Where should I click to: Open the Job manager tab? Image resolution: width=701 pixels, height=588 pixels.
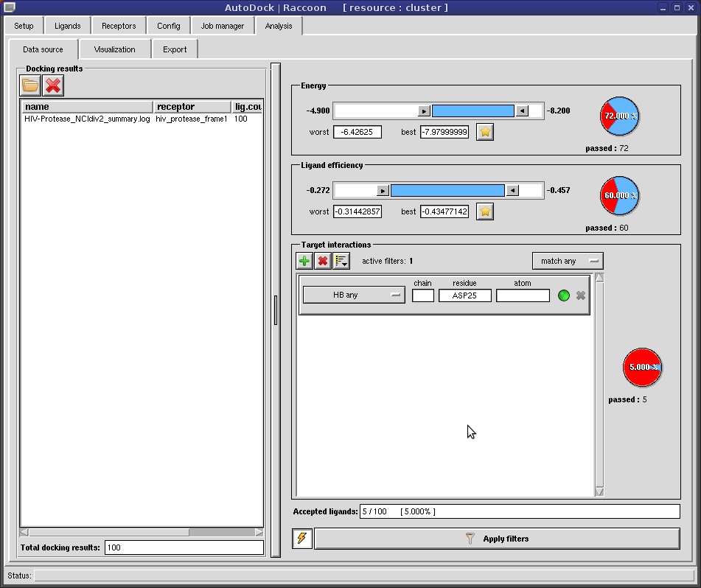pos(223,26)
